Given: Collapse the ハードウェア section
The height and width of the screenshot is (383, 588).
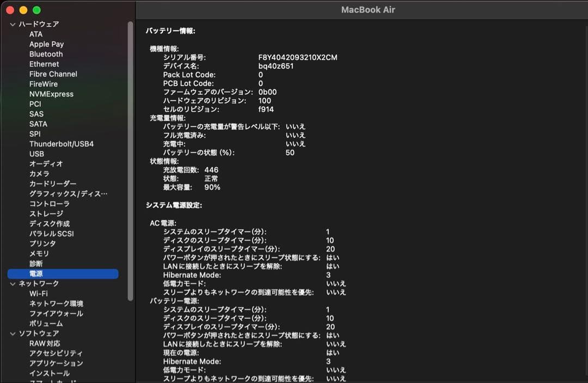Looking at the screenshot, I should coord(12,24).
